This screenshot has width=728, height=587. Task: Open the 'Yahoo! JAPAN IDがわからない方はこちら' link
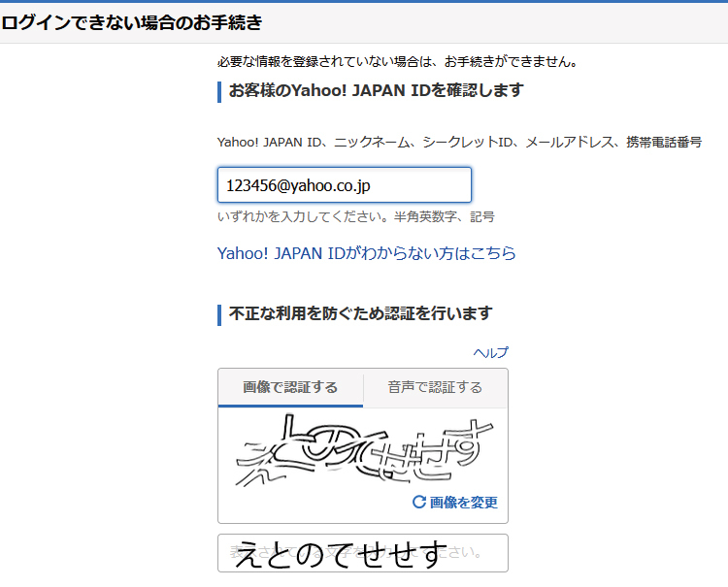point(366,253)
